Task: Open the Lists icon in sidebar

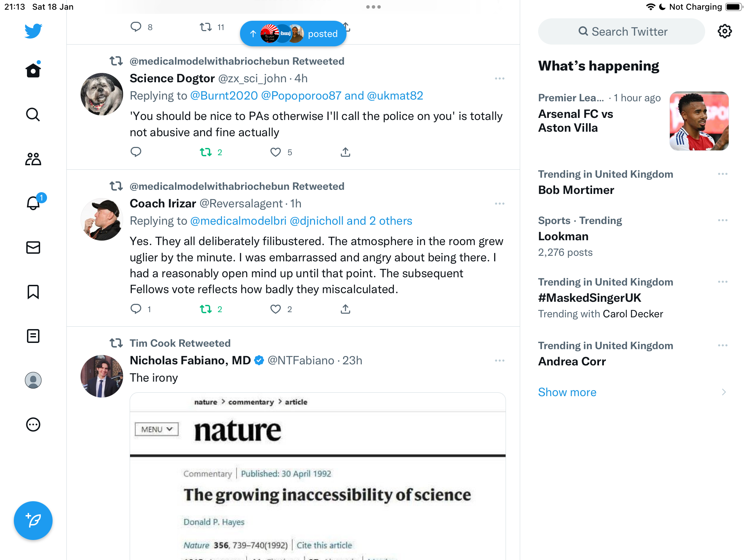Action: pyautogui.click(x=33, y=336)
